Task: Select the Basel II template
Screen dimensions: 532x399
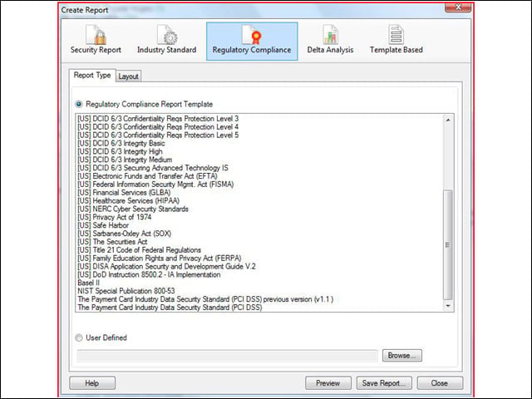Action: (x=89, y=283)
